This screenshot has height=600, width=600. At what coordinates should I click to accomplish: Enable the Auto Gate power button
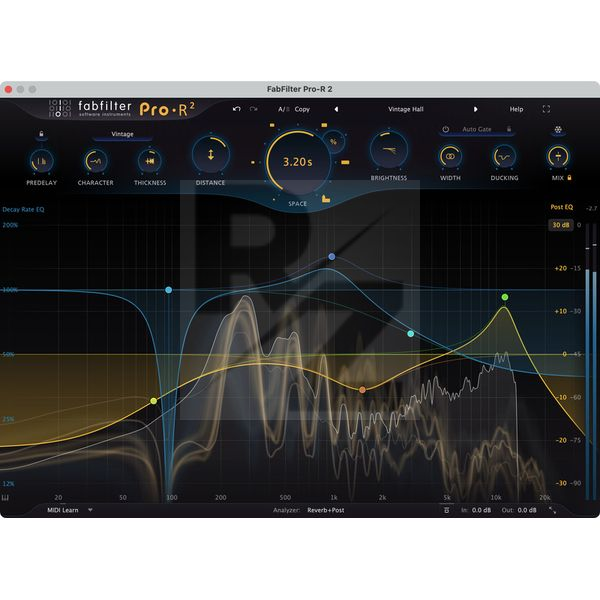point(445,129)
